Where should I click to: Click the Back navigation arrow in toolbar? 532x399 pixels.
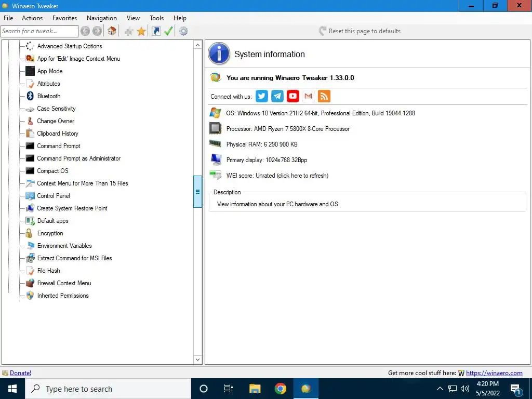coord(85,31)
